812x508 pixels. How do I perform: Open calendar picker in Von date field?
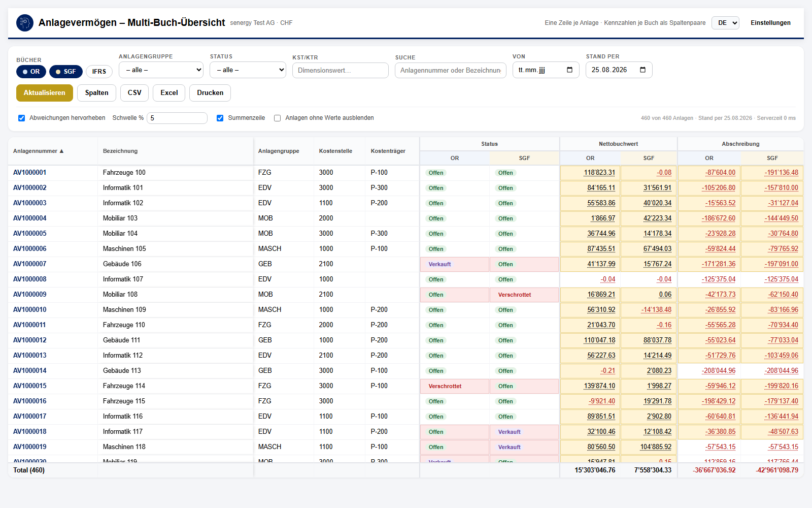pyautogui.click(x=569, y=70)
